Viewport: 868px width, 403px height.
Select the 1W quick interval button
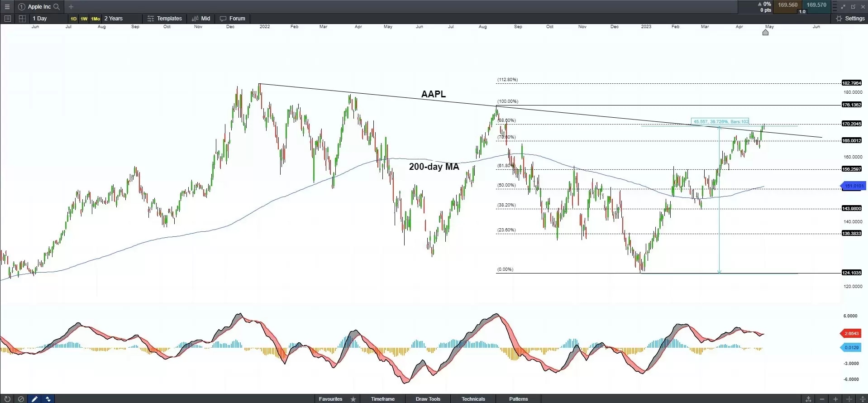(84, 19)
